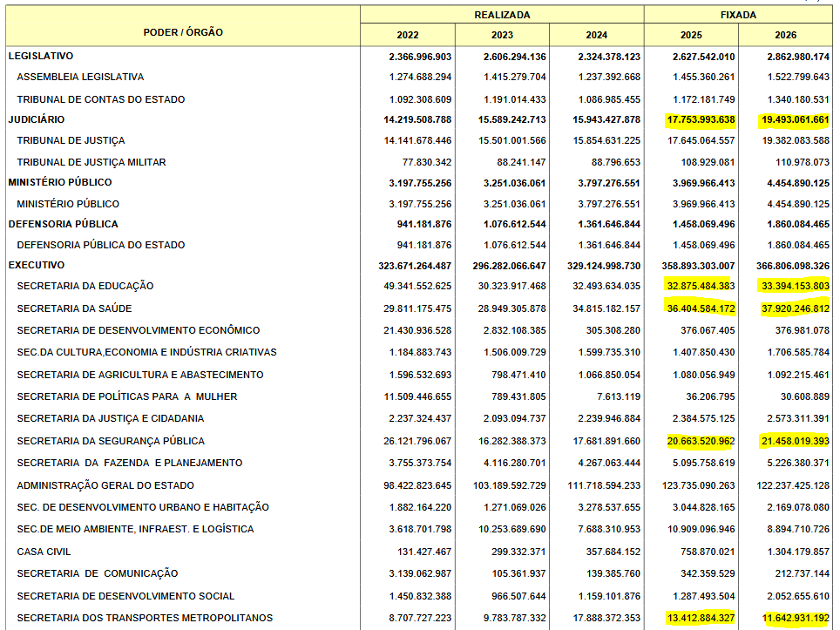Click the LEGISLATIVO row label

[40, 58]
